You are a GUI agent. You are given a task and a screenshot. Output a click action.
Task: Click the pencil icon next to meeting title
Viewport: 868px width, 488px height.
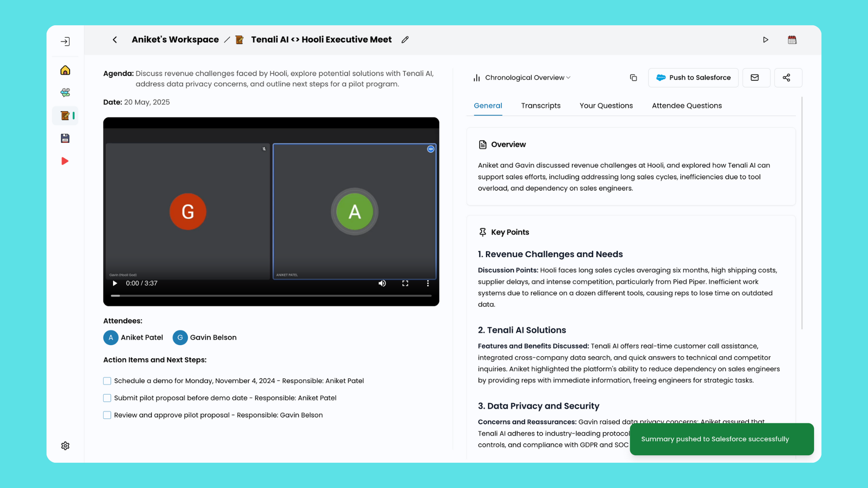pyautogui.click(x=405, y=40)
